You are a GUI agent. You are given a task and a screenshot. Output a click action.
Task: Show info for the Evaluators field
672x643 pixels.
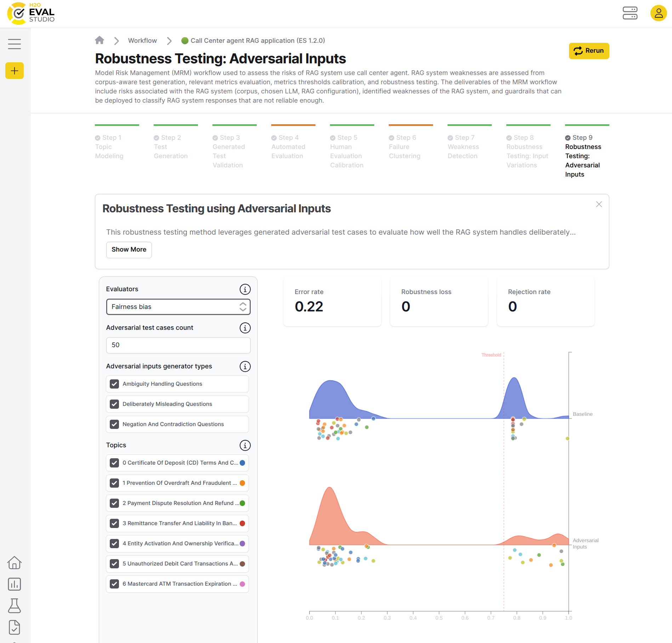point(245,289)
